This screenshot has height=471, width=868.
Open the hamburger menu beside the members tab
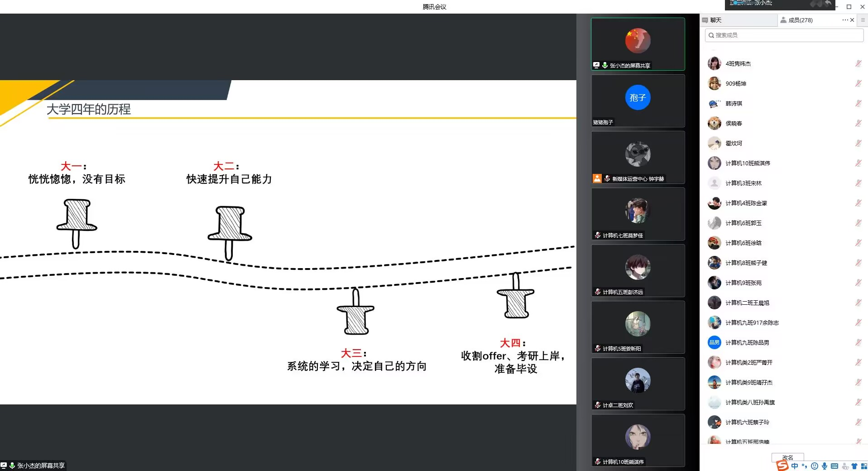click(x=863, y=20)
